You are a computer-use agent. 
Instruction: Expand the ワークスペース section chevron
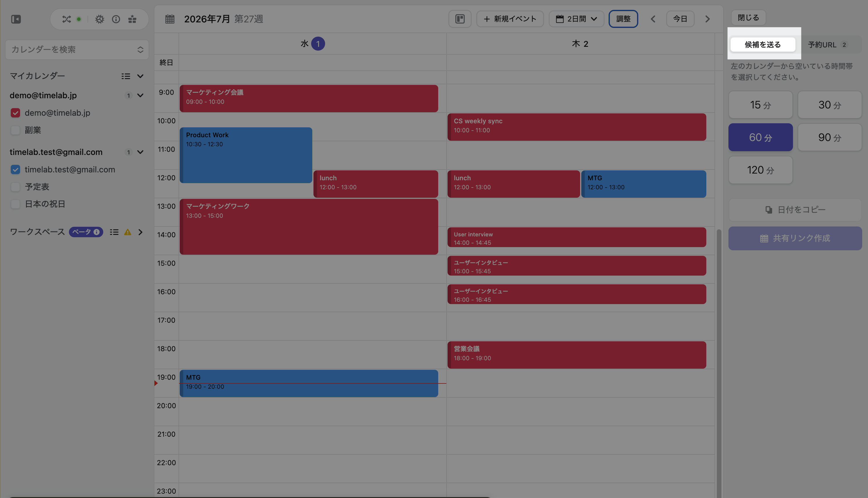tap(140, 232)
